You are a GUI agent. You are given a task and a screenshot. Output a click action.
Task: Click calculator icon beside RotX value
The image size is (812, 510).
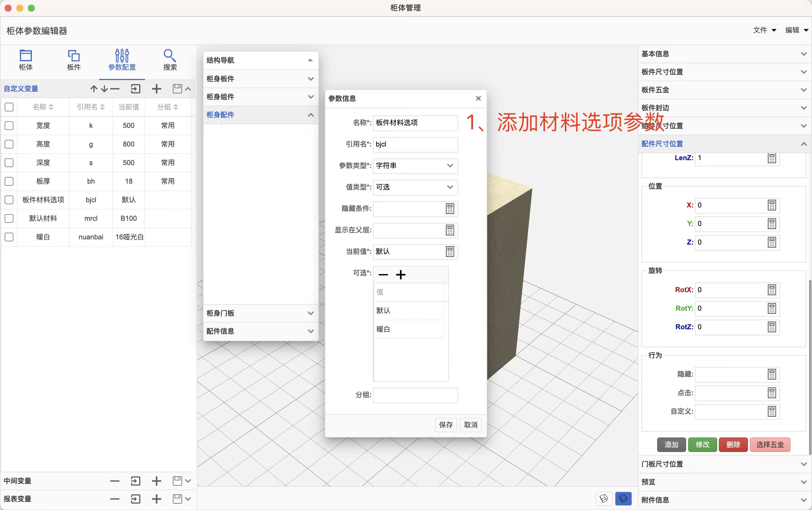click(x=772, y=290)
